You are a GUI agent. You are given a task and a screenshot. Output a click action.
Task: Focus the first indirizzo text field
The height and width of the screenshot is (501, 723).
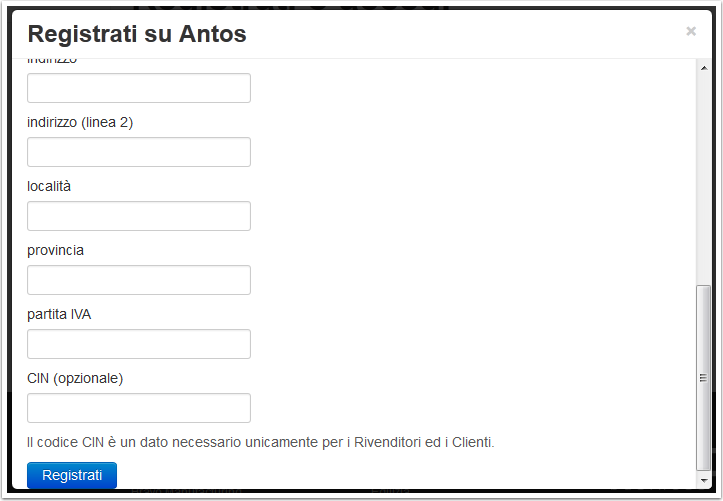139,88
